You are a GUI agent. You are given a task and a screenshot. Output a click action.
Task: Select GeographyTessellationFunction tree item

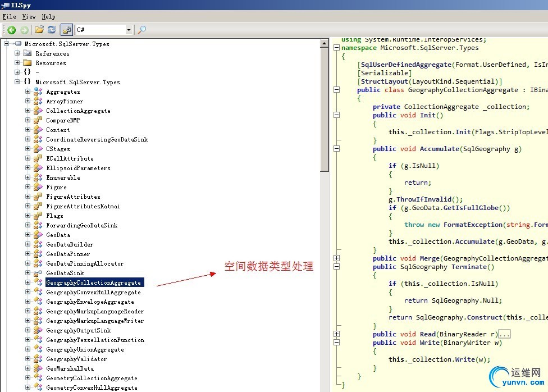(95, 340)
